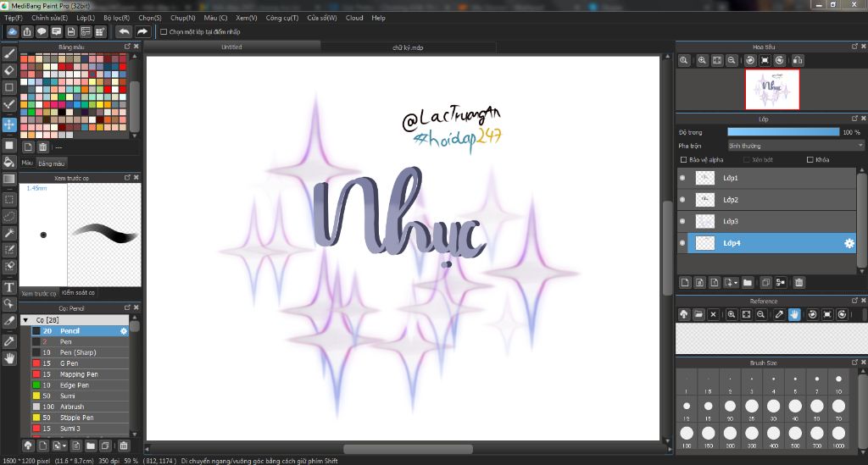Open Lớp4 layer settings gear
The image size is (868, 465).
pyautogui.click(x=849, y=243)
